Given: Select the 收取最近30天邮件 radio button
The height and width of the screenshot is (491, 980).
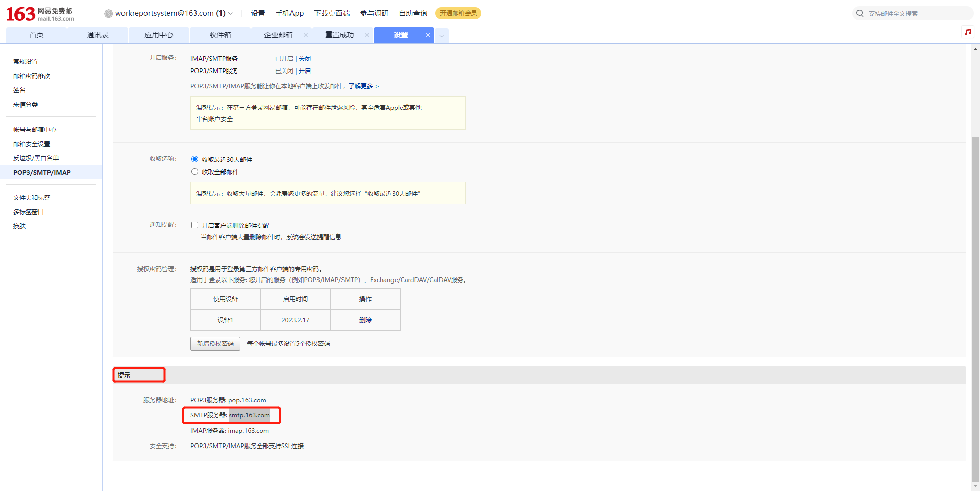Looking at the screenshot, I should [194, 159].
